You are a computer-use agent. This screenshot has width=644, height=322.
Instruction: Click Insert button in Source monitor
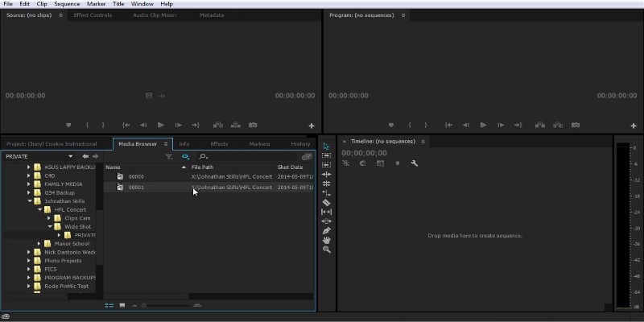tap(217, 125)
